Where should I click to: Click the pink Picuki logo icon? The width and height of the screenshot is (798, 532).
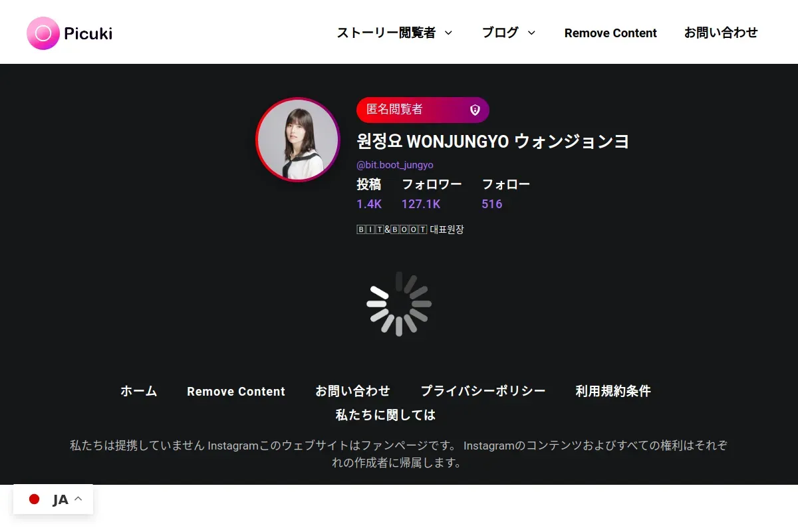43,33
